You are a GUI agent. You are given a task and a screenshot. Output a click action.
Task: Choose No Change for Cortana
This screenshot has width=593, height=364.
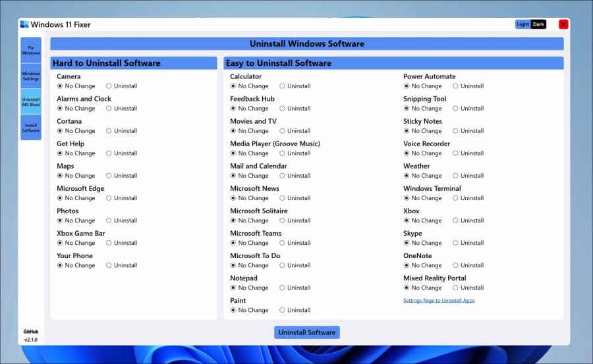click(76, 131)
